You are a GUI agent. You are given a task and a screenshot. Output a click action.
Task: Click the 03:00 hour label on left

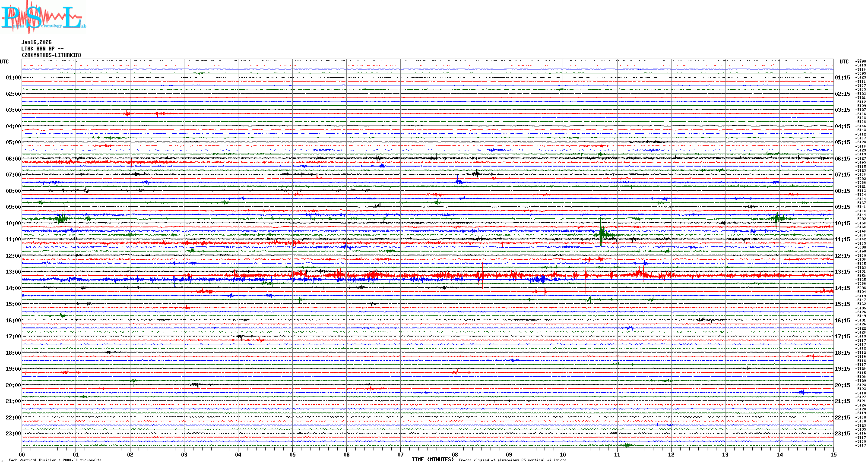pyautogui.click(x=13, y=110)
